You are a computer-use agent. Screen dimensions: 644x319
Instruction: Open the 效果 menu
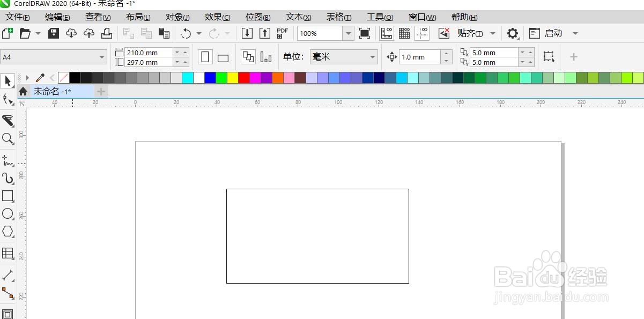[217, 17]
